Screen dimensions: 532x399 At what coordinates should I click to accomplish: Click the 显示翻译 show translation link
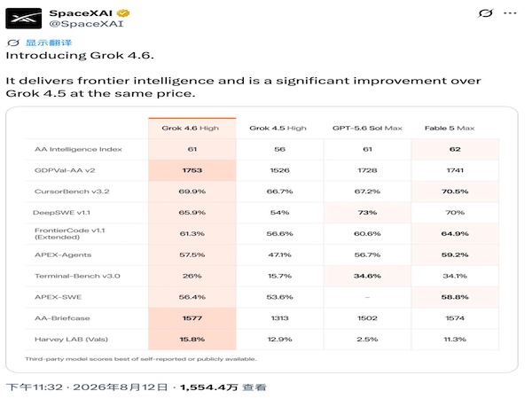(49, 43)
